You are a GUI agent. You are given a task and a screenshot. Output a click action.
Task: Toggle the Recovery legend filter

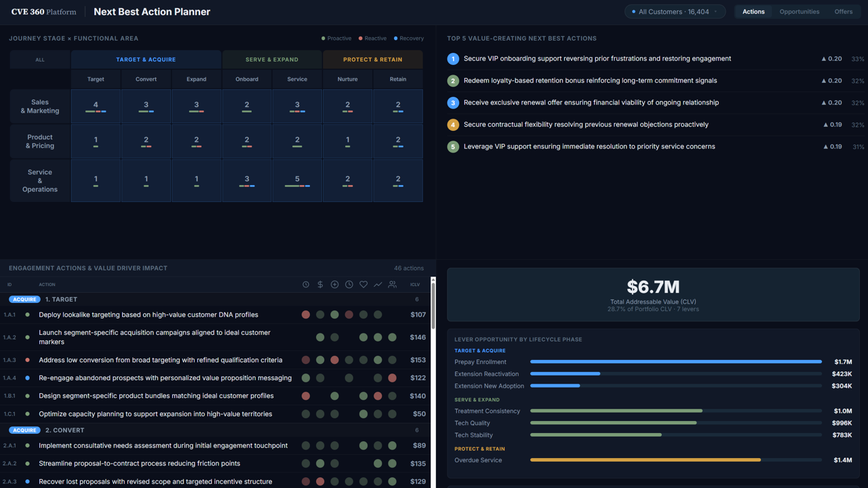click(409, 39)
